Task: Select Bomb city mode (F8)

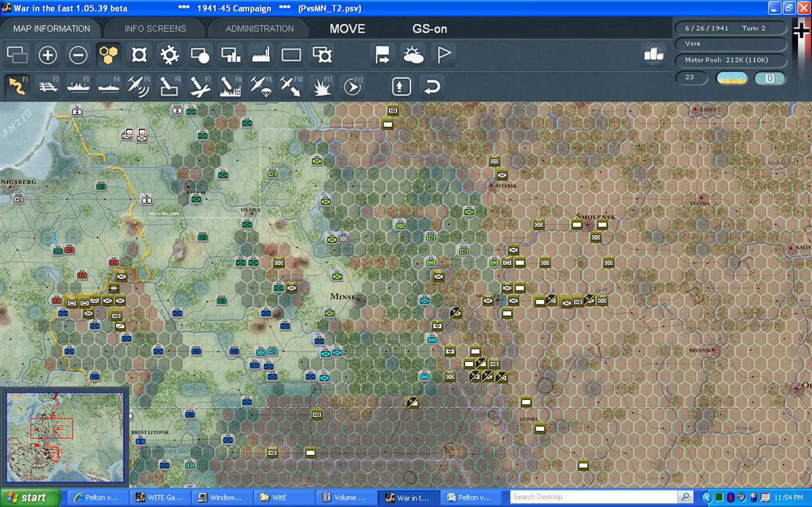Action: tap(231, 86)
